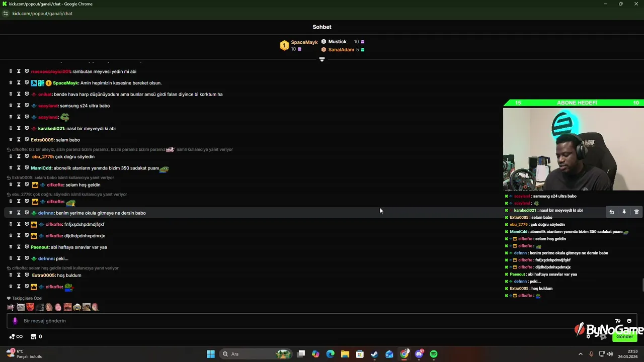Open the Windows Start menu
Viewport: 644px width, 362px height.
click(x=211, y=354)
